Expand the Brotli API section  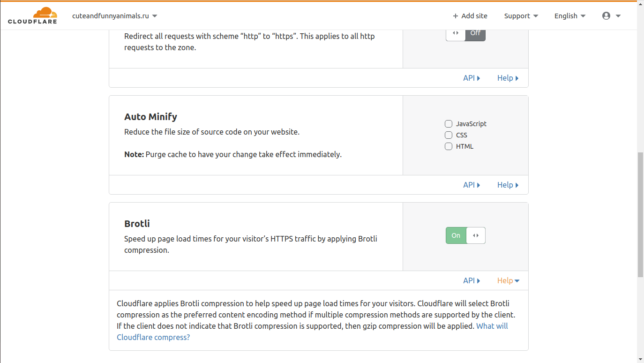coord(471,280)
